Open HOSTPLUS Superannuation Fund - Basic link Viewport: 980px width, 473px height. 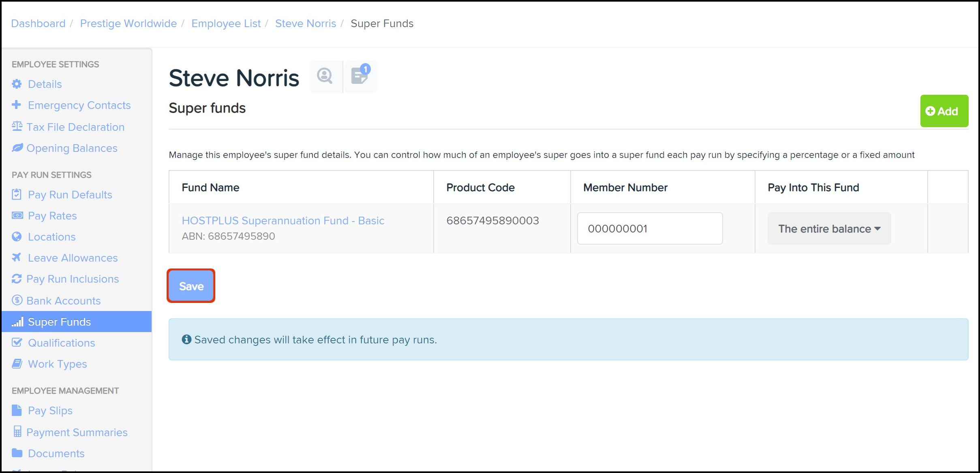point(282,221)
